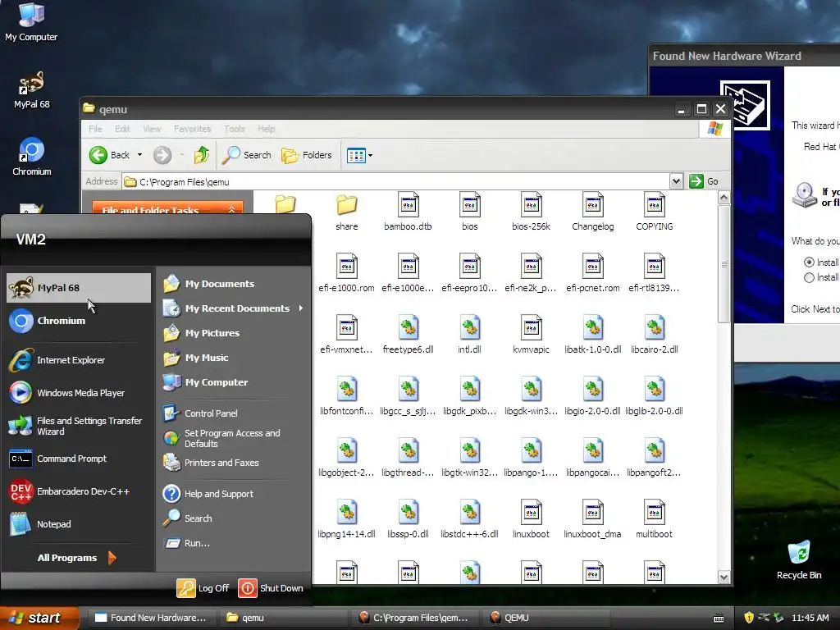Click the Shut Down button

coord(271,588)
